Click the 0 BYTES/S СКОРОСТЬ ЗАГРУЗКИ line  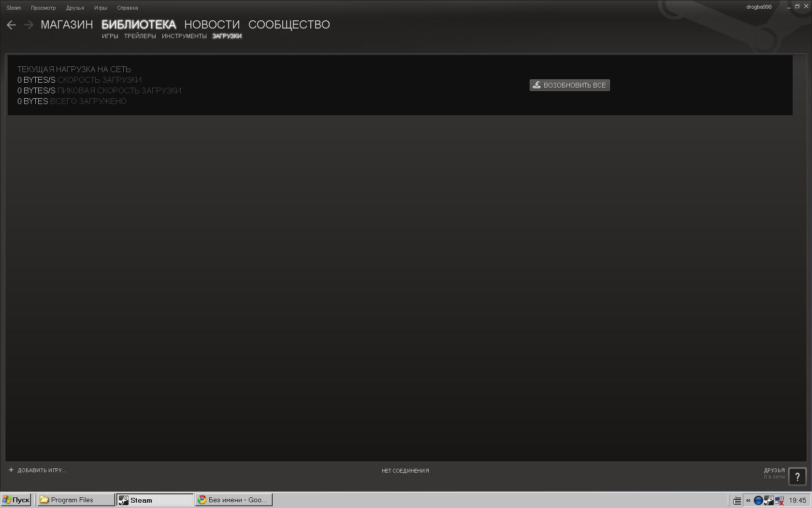(80, 80)
